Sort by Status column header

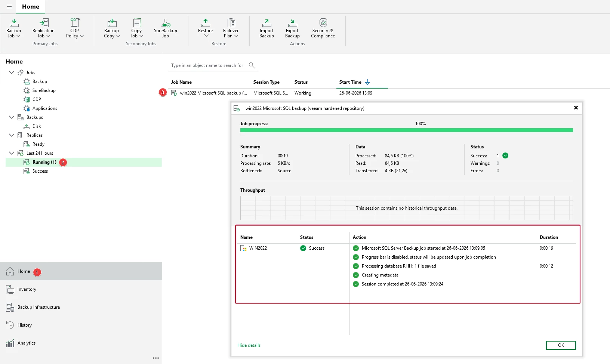(x=301, y=82)
